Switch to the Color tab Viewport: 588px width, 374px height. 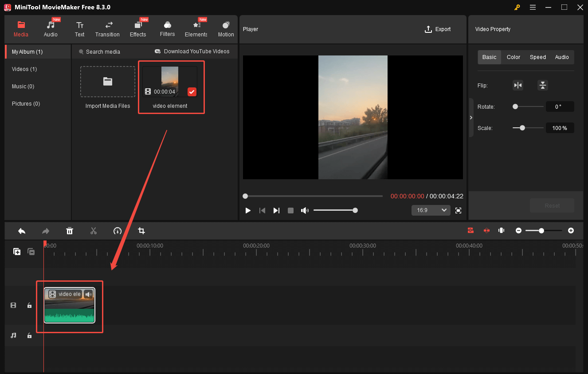pos(513,57)
